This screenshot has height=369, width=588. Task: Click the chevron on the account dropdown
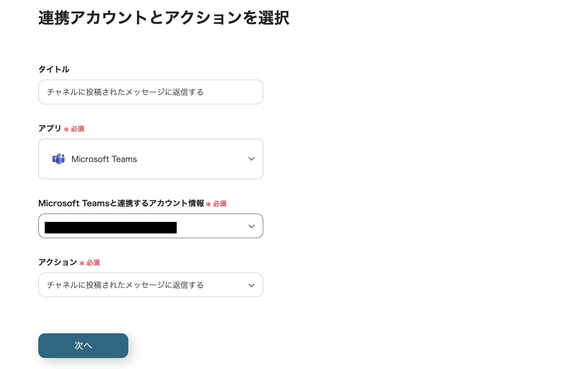tap(252, 226)
